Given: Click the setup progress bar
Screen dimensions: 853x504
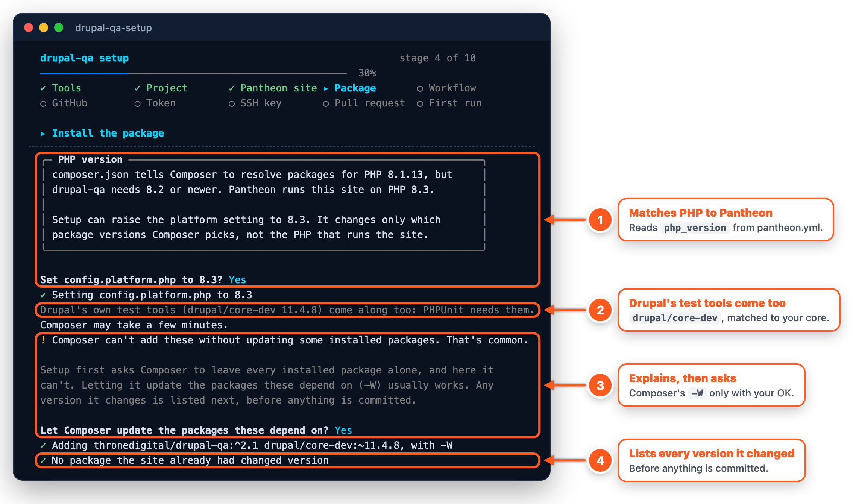Looking at the screenshot, I should point(193,73).
